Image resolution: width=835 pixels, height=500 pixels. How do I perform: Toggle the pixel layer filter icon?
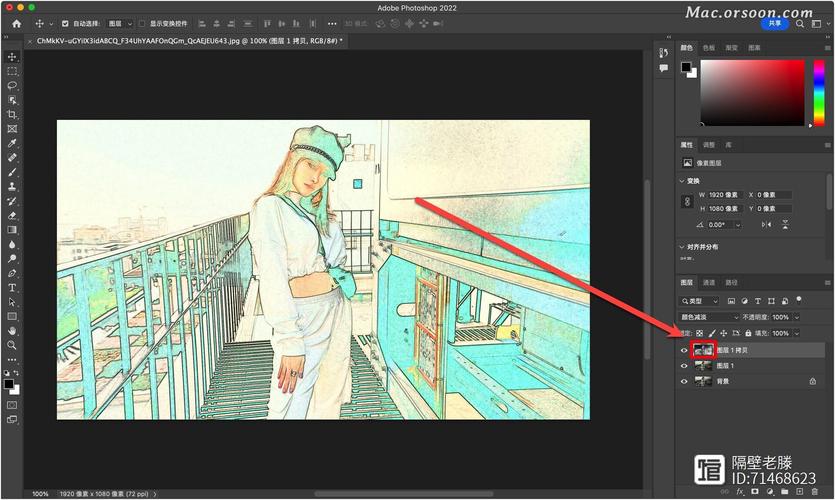tap(731, 301)
